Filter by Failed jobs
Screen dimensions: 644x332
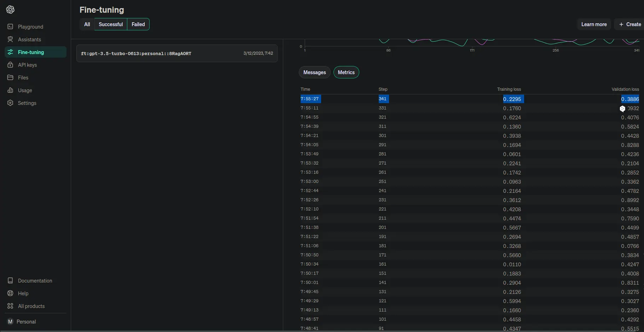pos(138,24)
